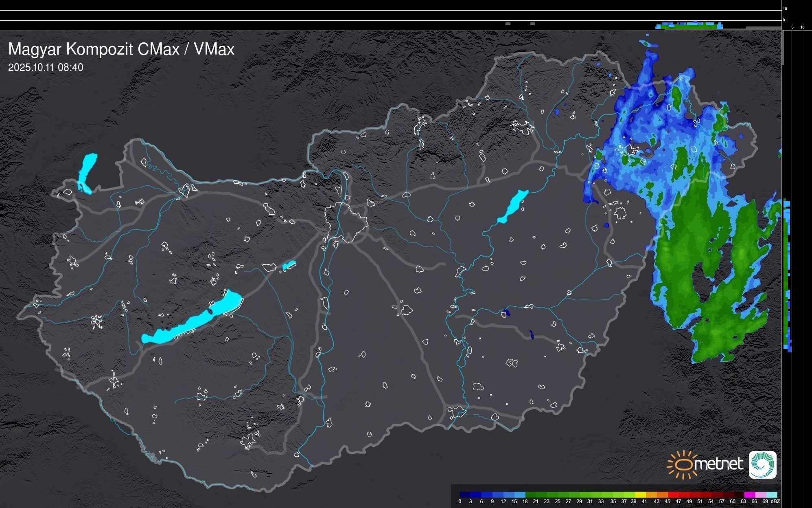
Task: Click the Magyar Kompozit CMax / VMax title
Action: click(121, 49)
